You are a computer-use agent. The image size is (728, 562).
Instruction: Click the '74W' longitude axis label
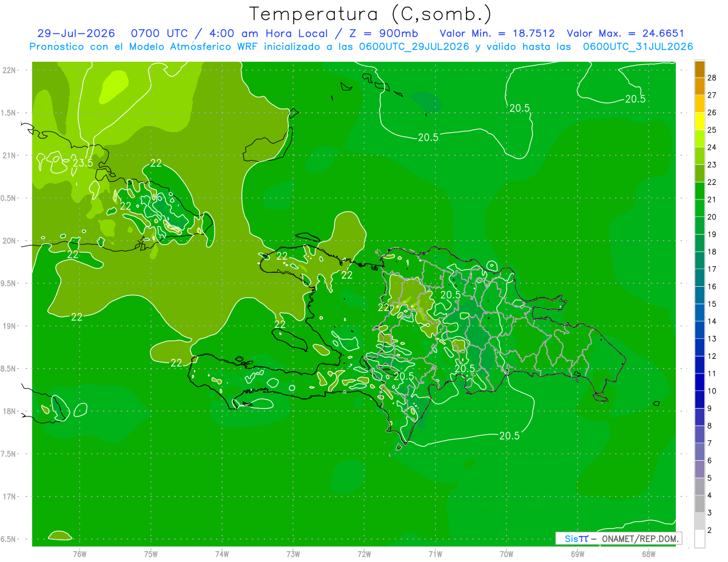[x=222, y=554]
